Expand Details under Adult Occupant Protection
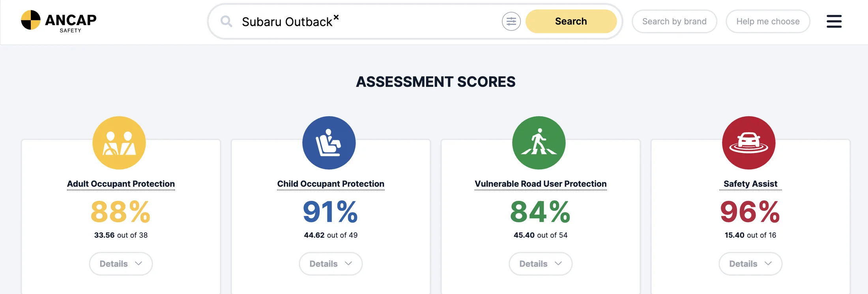 point(121,264)
